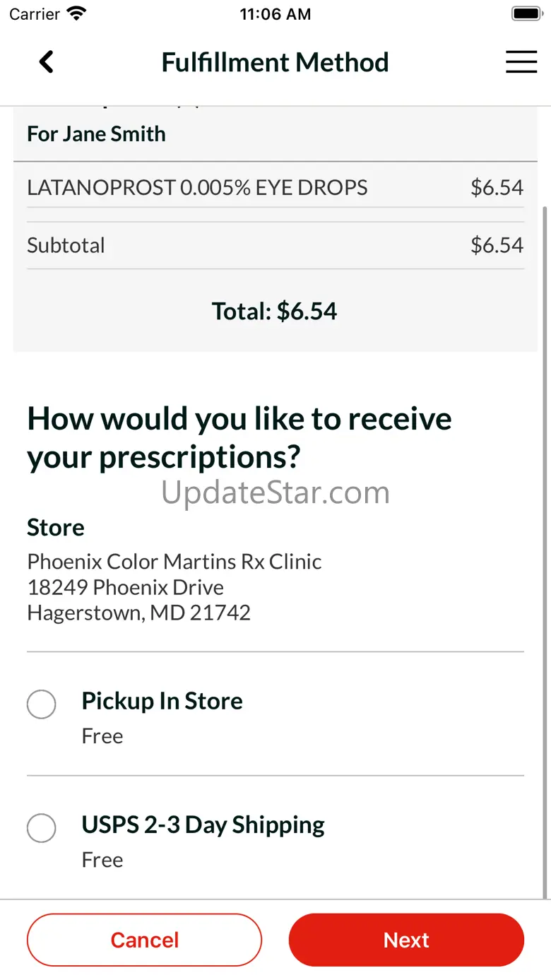Tap the Wi-Fi status icon
Viewport: 551px width, 980px height.
coord(76,13)
